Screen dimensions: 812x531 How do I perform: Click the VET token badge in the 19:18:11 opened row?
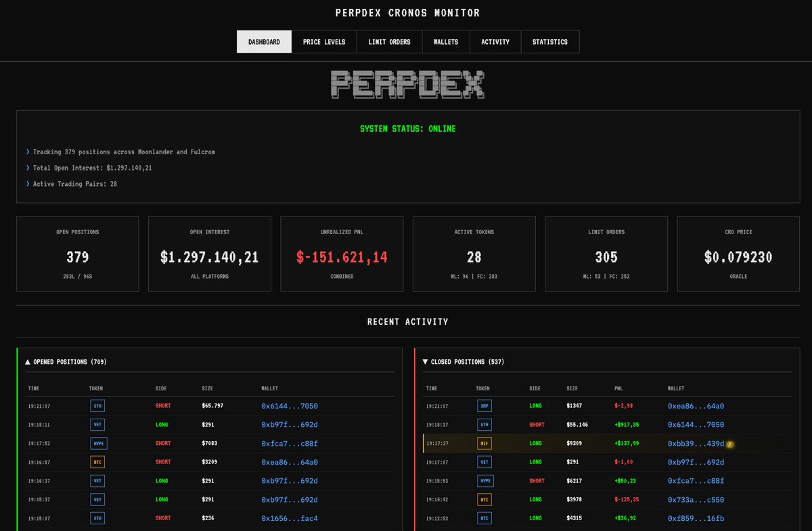point(97,425)
